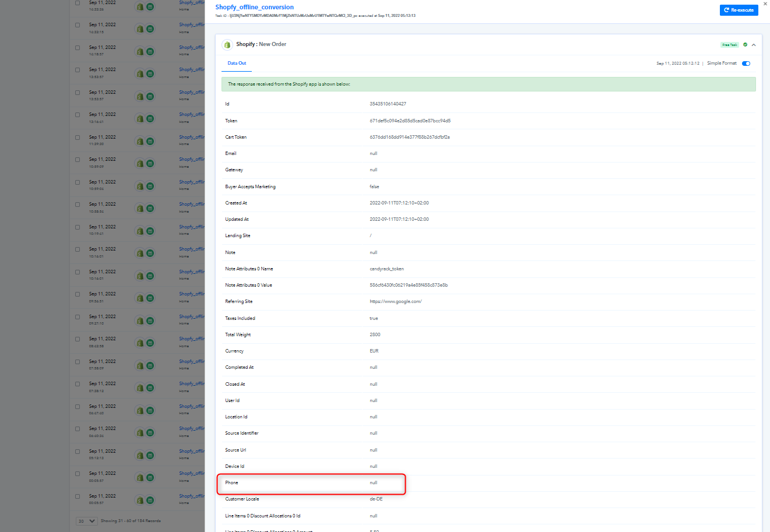This screenshot has width=770, height=532.
Task: Open the workflow link in the 10:19:41 row
Action: pos(192,227)
